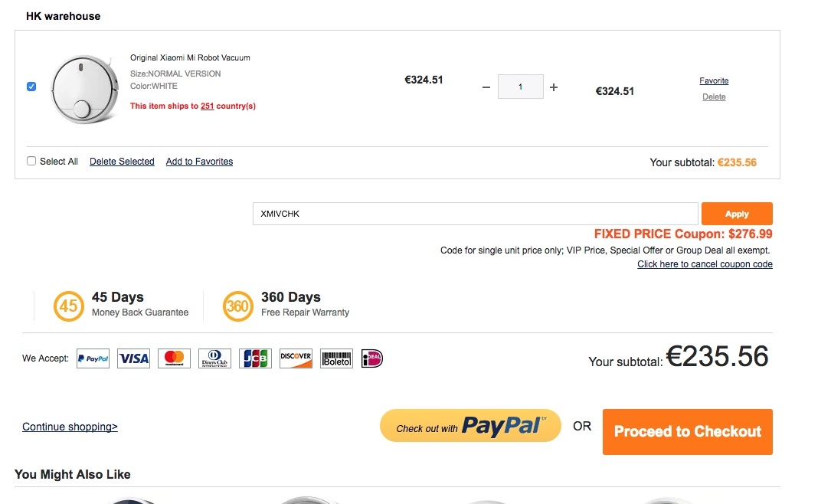Image resolution: width=831 pixels, height=504 pixels.
Task: Click the JCB card icon
Action: click(255, 358)
